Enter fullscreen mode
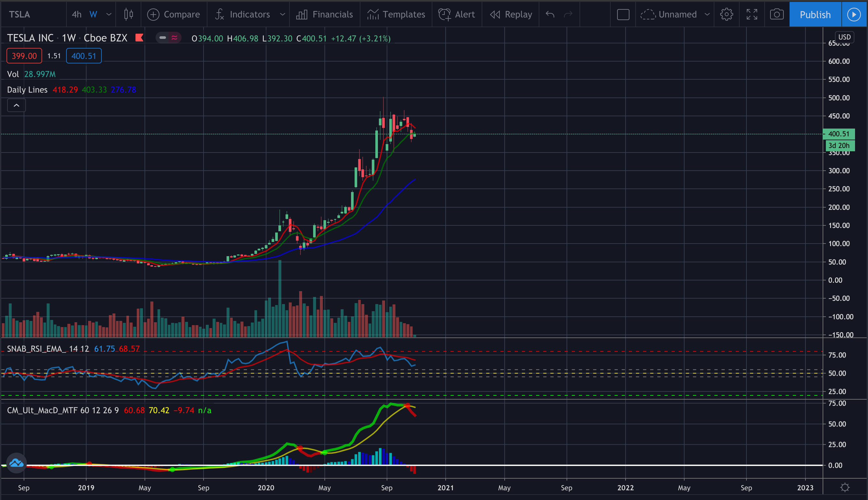The width and height of the screenshot is (868, 500). (752, 15)
